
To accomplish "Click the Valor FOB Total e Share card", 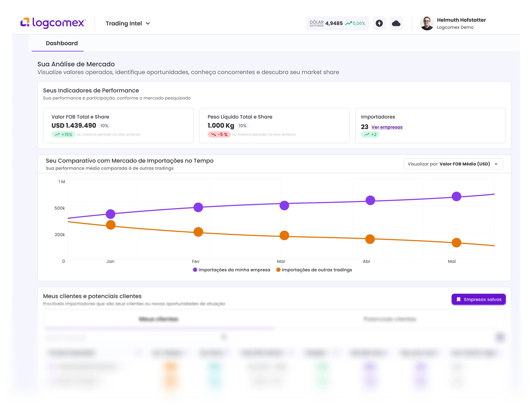I will (118, 125).
